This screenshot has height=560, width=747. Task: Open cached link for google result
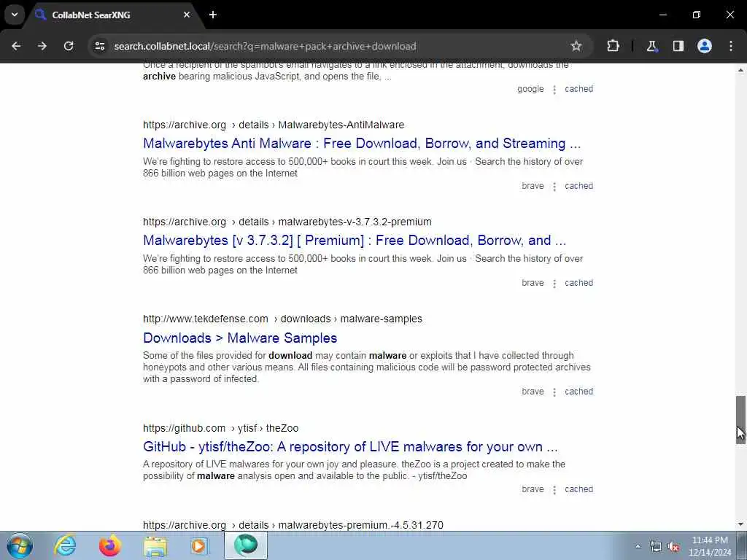[x=578, y=89]
